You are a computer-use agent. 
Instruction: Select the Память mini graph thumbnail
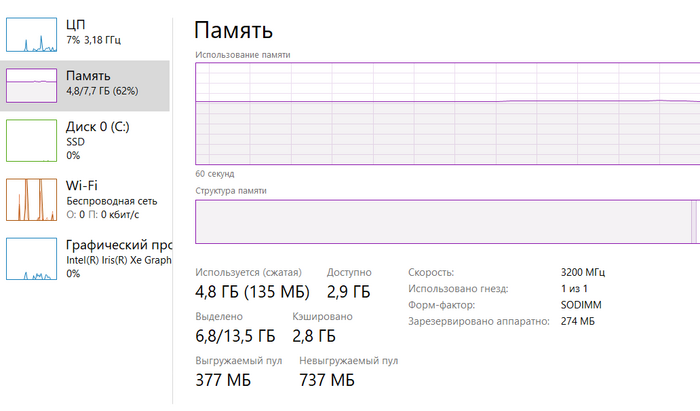coord(32,85)
